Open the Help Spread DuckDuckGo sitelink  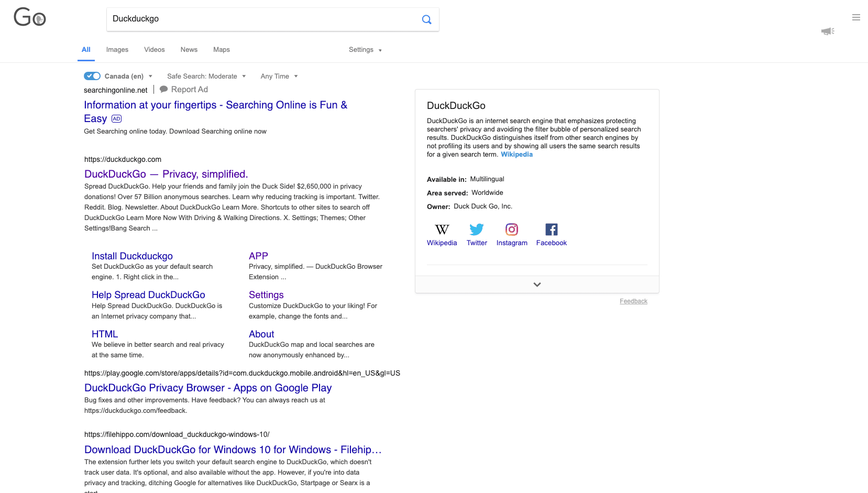148,295
